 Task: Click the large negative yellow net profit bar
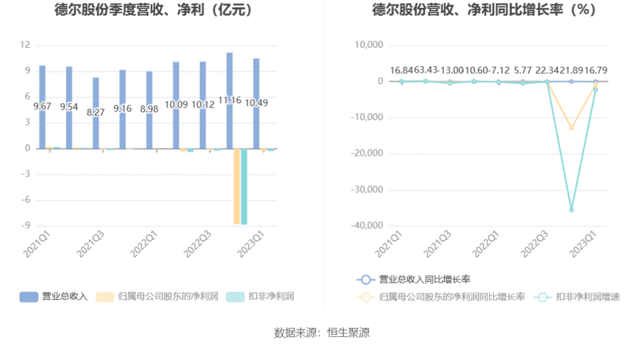237,186
